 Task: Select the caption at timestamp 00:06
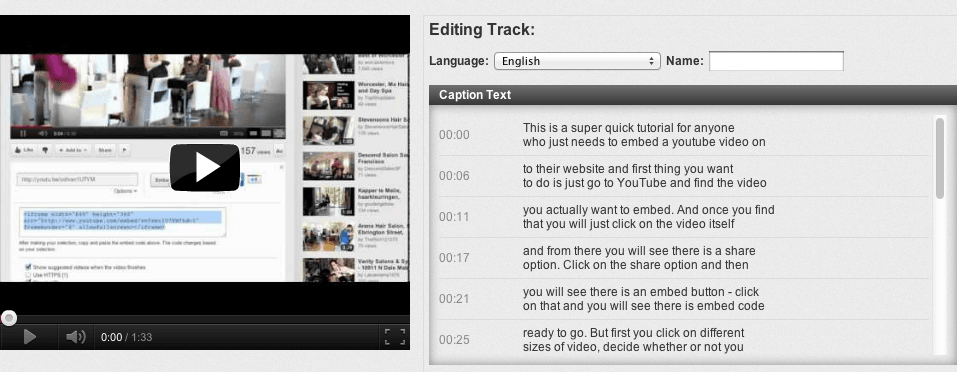[680, 176]
